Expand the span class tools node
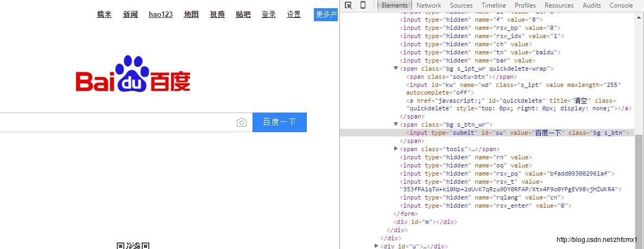The width and height of the screenshot is (644, 249). pos(396,149)
